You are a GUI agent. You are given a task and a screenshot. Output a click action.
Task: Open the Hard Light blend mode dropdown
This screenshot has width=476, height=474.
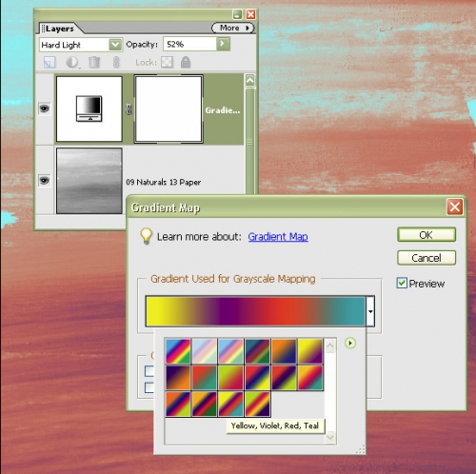point(115,45)
